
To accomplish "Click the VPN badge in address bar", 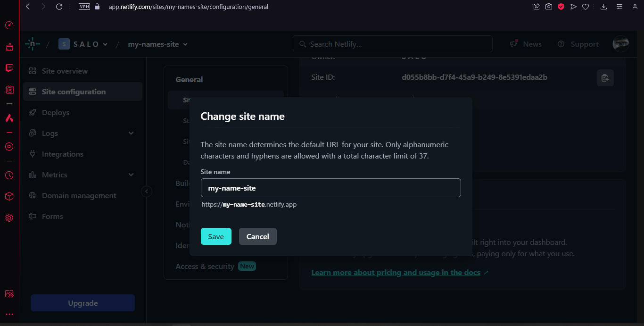I will 84,7.
